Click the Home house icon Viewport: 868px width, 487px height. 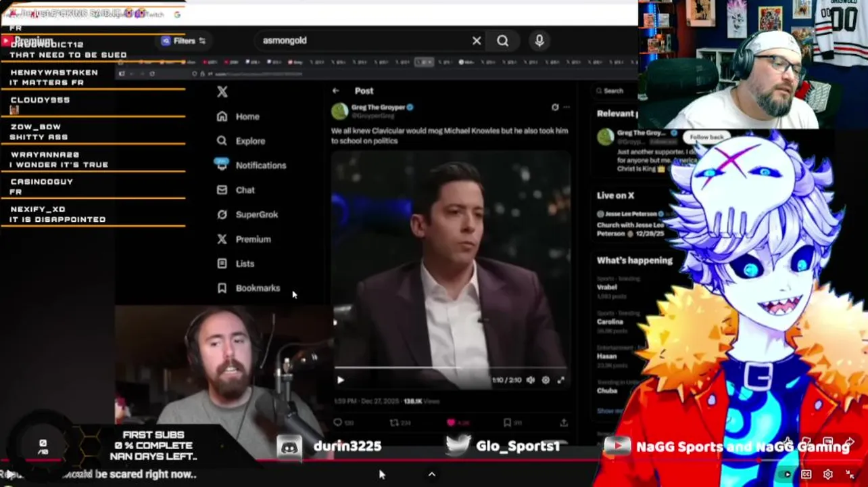pos(222,116)
